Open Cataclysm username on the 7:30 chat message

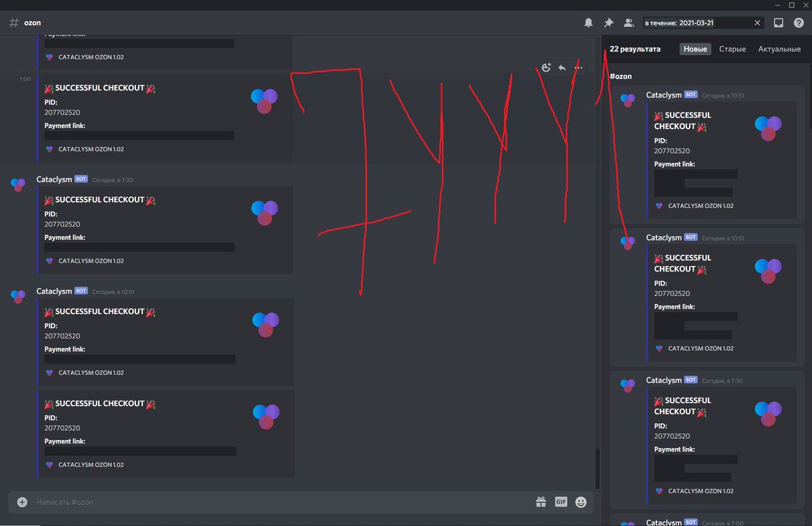click(x=54, y=179)
